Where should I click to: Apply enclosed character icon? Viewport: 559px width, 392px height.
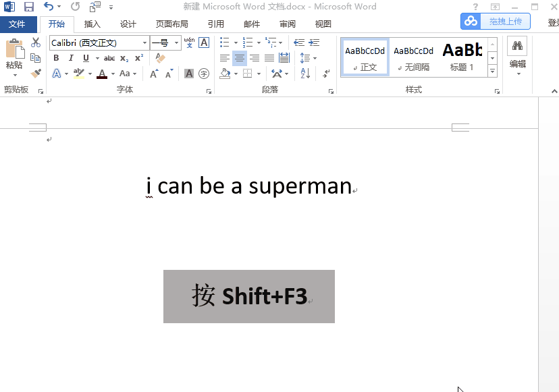pyautogui.click(x=204, y=74)
